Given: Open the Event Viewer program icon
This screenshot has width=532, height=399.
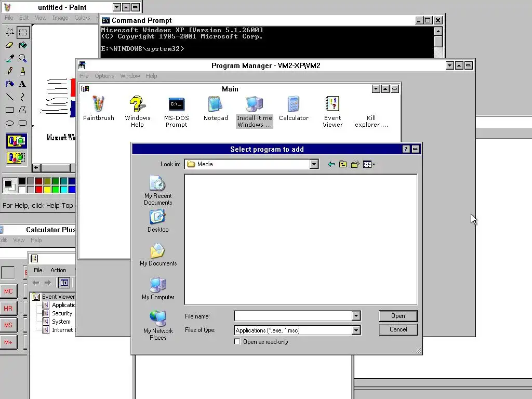Looking at the screenshot, I should coord(332,111).
